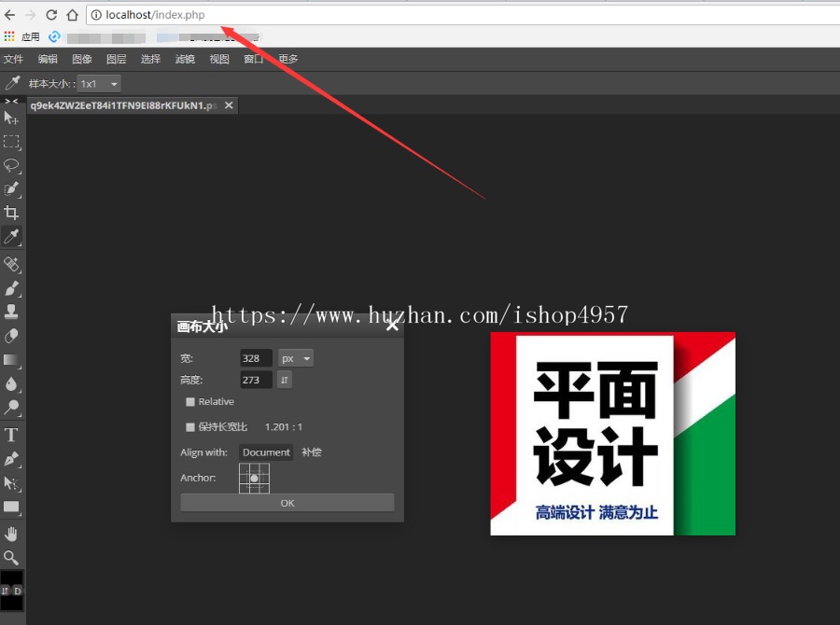
Task: Confirm canvas size with OK button
Action: click(287, 502)
